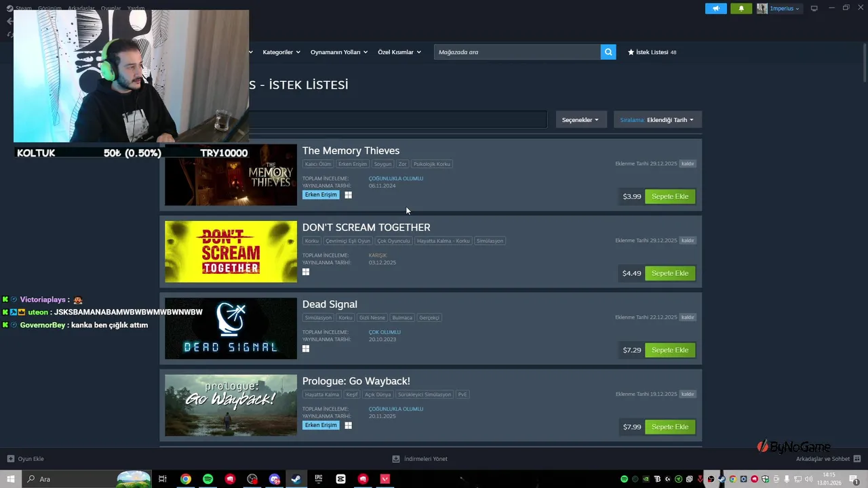Screen dimensions: 868x488
Task: Open the notifications bell icon
Action: [x=741, y=9]
